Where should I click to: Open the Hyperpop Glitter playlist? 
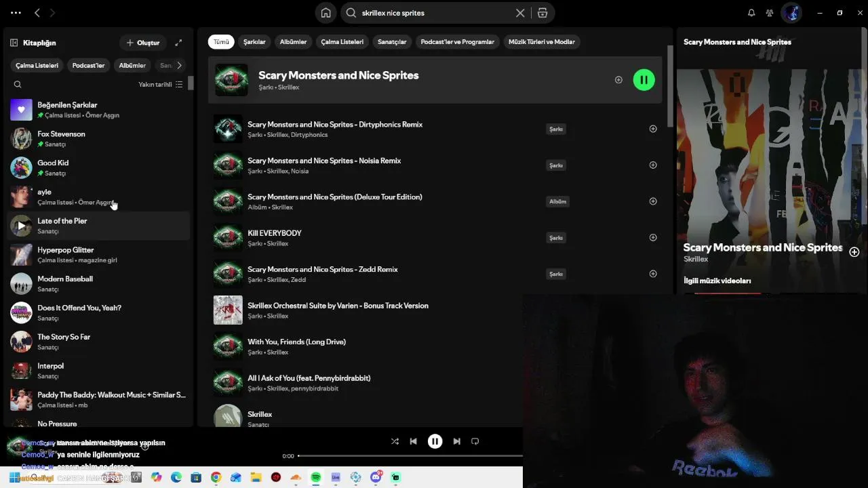(99, 255)
